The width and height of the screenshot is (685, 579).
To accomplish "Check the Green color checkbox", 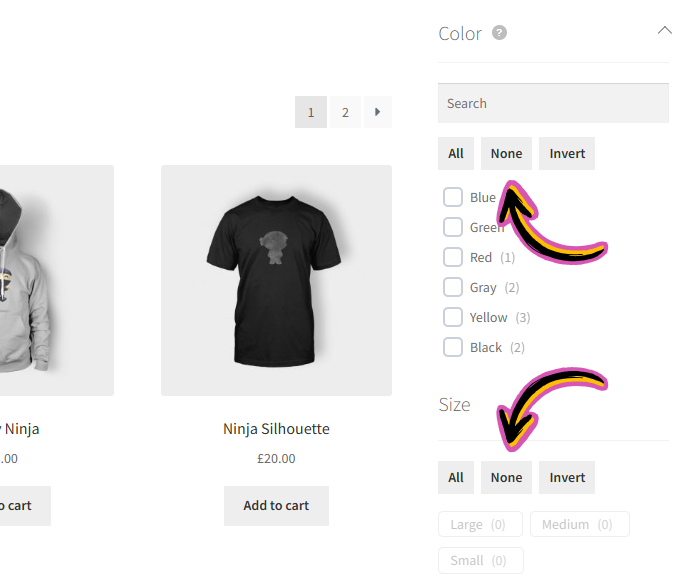I will point(453,227).
